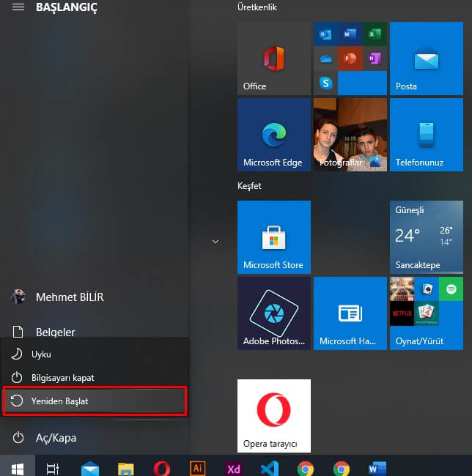472x476 pixels.
Task: Launch Adobe XD from the taskbar
Action: click(x=233, y=469)
